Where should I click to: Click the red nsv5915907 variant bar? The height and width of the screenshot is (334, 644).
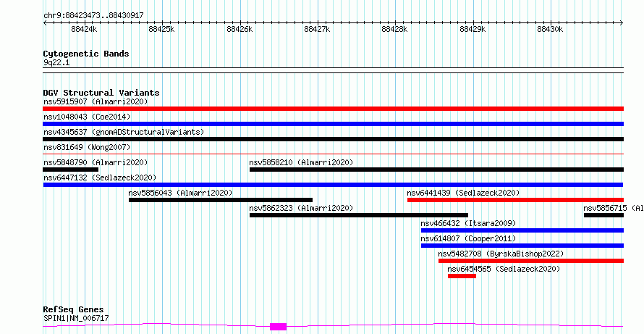click(x=333, y=109)
